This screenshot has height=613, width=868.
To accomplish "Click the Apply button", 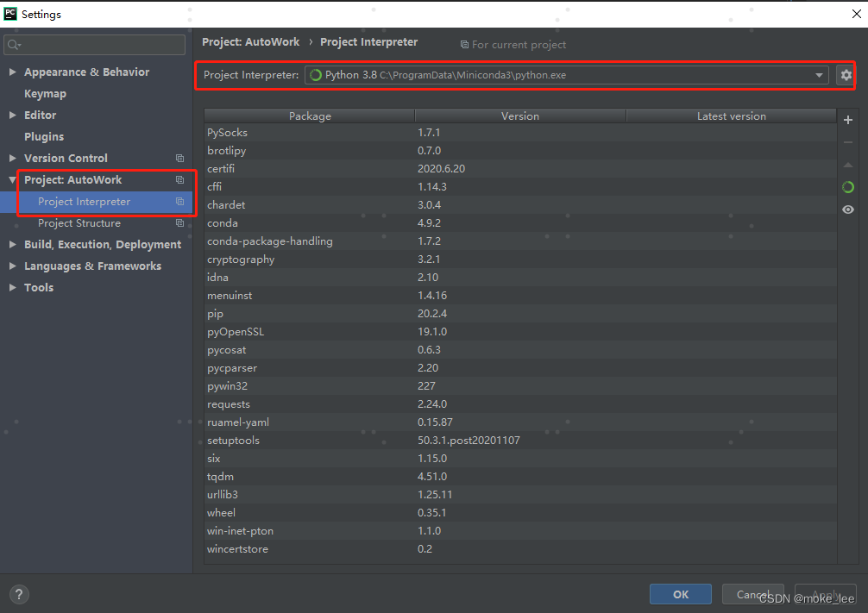I will (x=826, y=594).
